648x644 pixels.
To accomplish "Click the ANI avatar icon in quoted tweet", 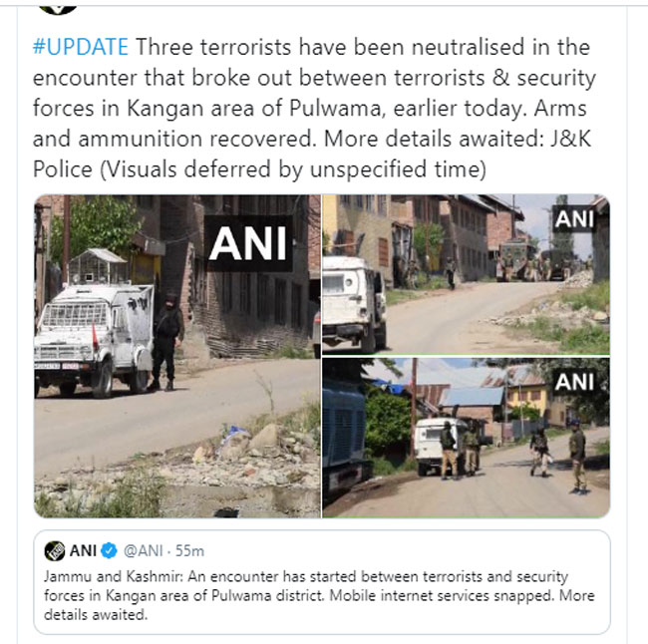I will tap(55, 551).
